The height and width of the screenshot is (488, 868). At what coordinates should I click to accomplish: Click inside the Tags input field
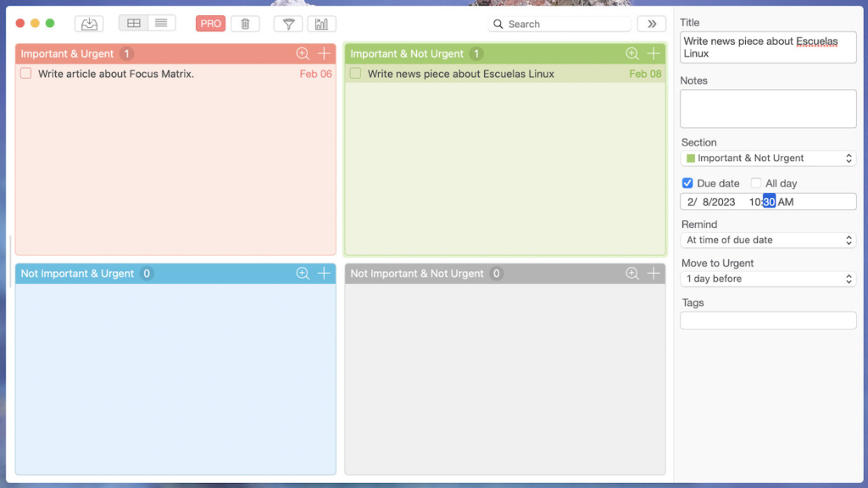(x=767, y=319)
